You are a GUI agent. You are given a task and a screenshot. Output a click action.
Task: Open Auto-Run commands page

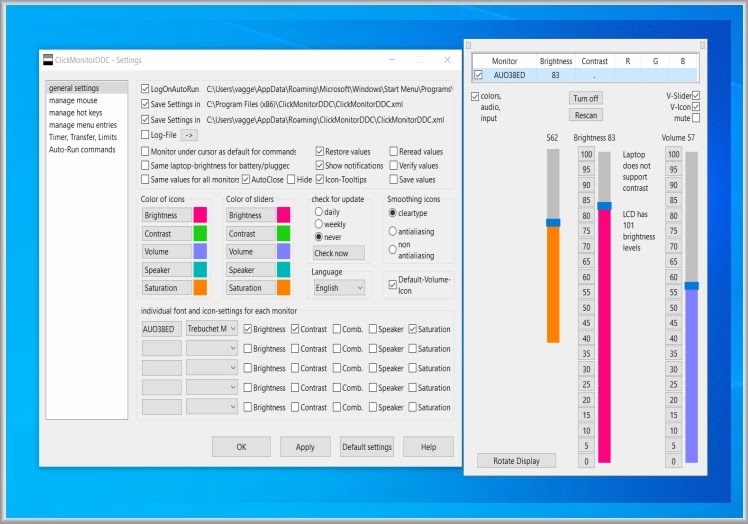82,149
